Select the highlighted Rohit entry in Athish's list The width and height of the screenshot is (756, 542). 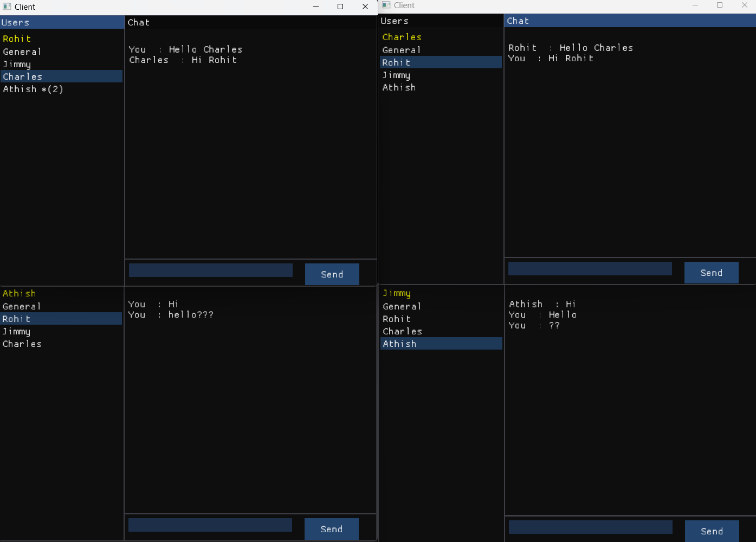tap(61, 319)
